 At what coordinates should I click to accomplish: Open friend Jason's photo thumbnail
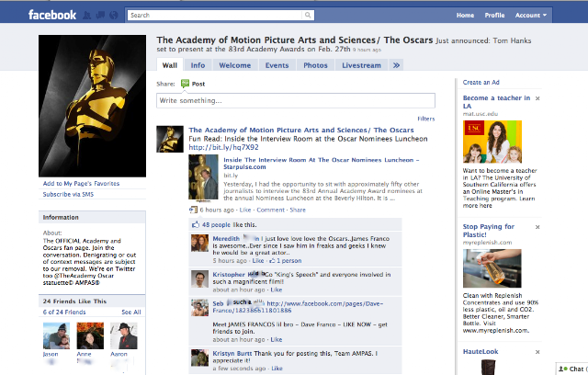(57, 336)
